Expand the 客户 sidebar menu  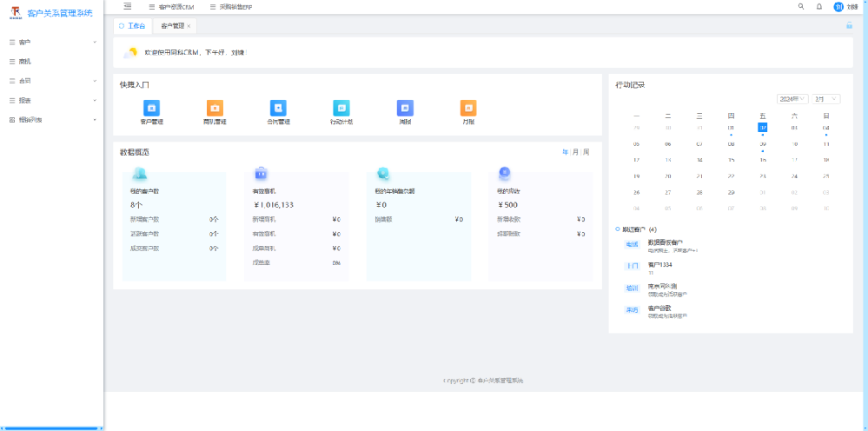[x=52, y=42]
